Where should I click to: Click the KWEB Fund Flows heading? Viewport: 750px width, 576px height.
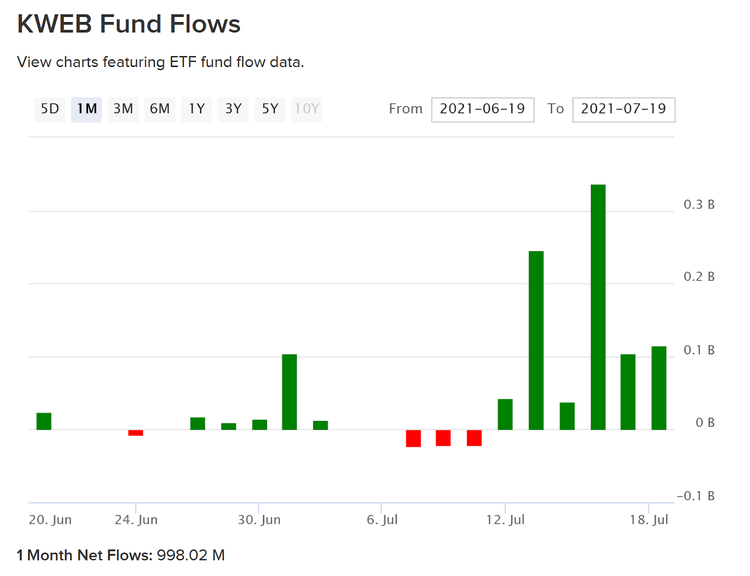point(129,23)
